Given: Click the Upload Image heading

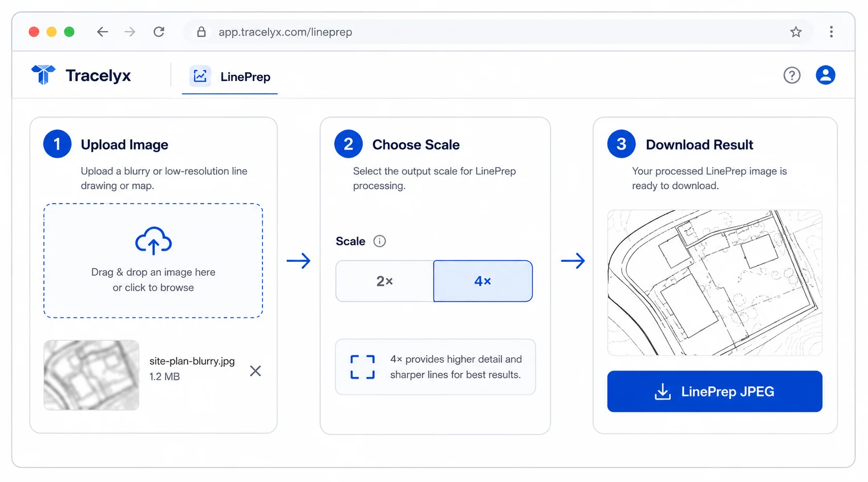Looking at the screenshot, I should [124, 145].
